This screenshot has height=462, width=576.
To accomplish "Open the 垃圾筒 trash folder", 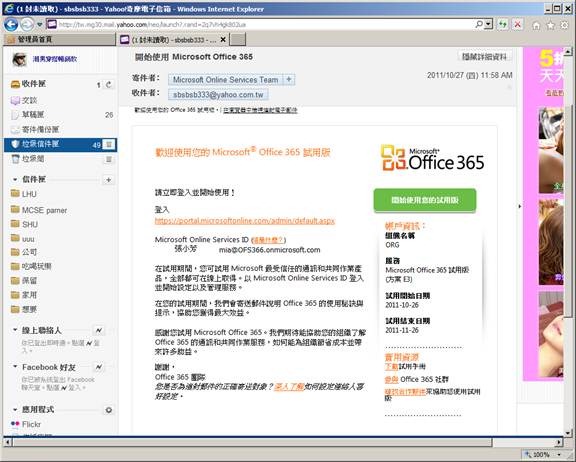I will click(x=33, y=159).
